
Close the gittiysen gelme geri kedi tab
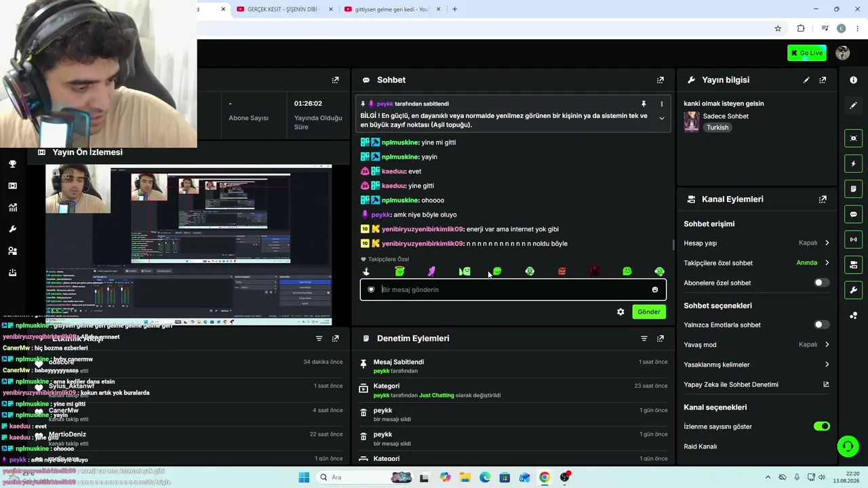pos(438,9)
